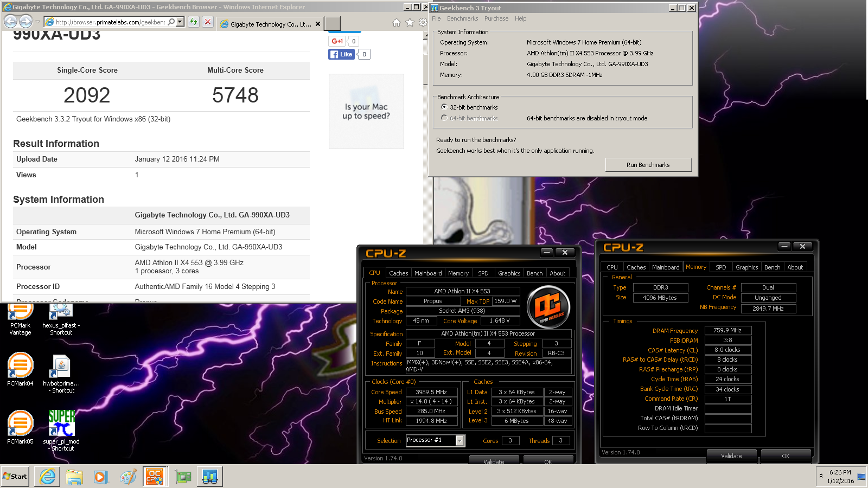Open About tab in right CPU-Z window
This screenshot has height=488, width=868.
point(795,267)
